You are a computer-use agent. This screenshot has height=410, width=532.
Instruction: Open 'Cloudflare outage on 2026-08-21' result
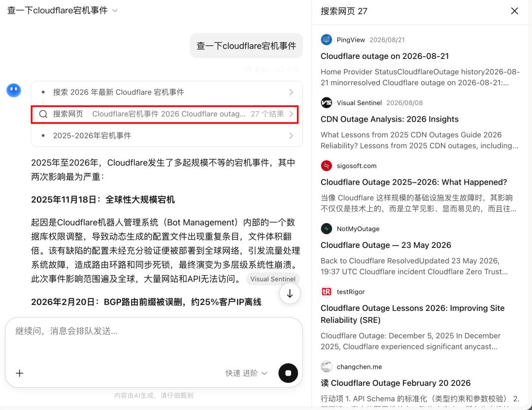[384, 56]
